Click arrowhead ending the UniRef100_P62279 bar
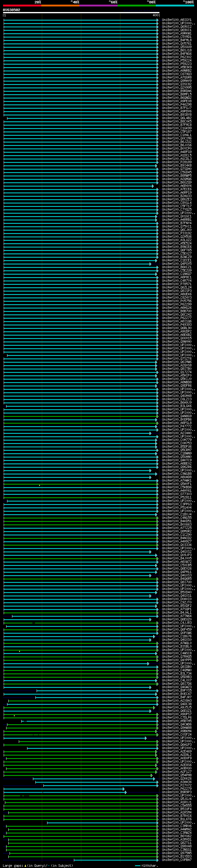Image resolution: width=197 pixels, height=868 pixels. 124,789
